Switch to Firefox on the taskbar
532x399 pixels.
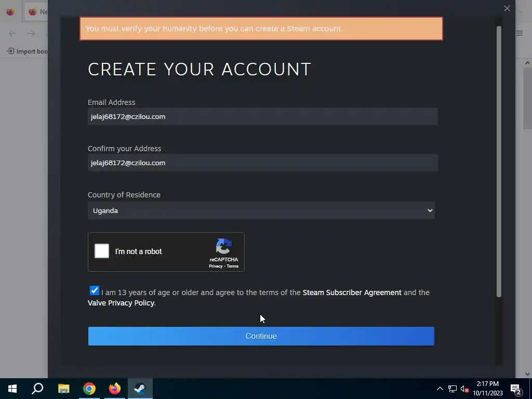tap(115, 389)
